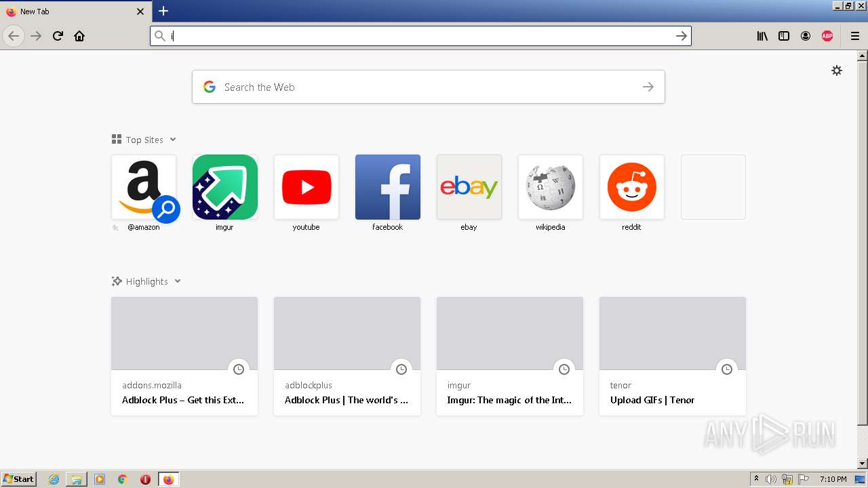The image size is (868, 488).
Task: Click the wikipedia site label
Action: click(551, 227)
